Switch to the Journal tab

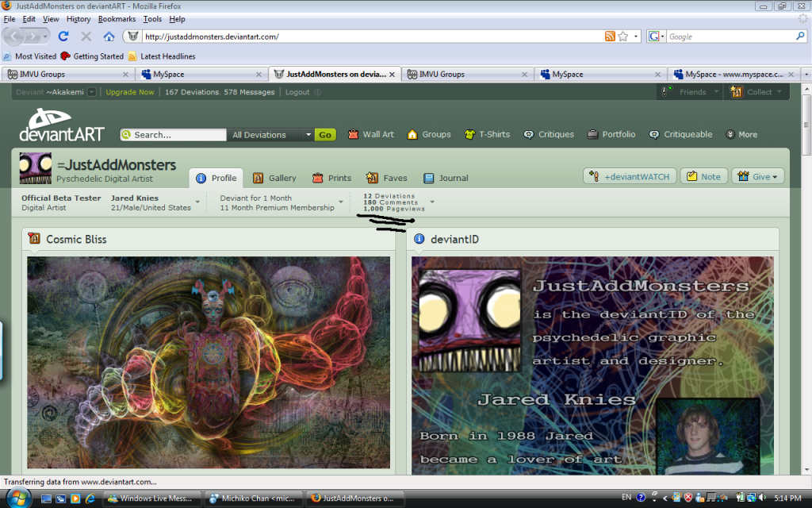click(x=446, y=178)
